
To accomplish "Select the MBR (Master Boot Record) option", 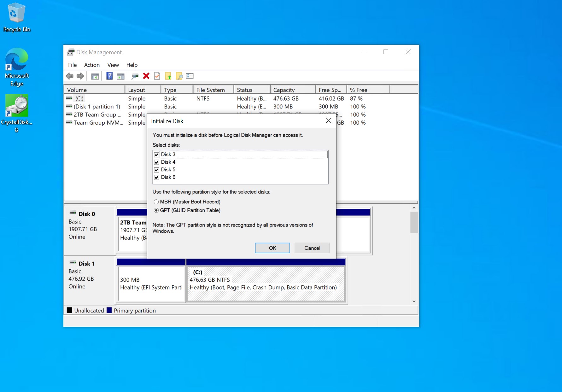I will [x=156, y=202].
